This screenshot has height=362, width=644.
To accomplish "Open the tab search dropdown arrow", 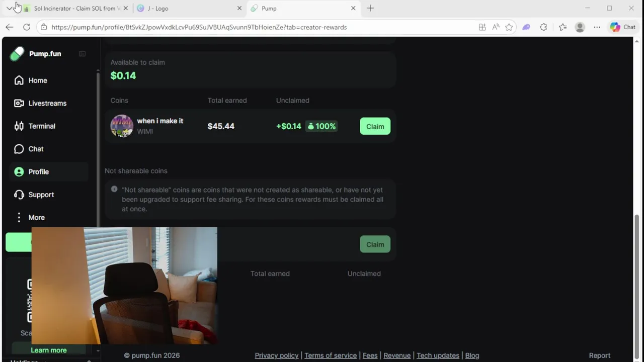I will tap(10, 8).
